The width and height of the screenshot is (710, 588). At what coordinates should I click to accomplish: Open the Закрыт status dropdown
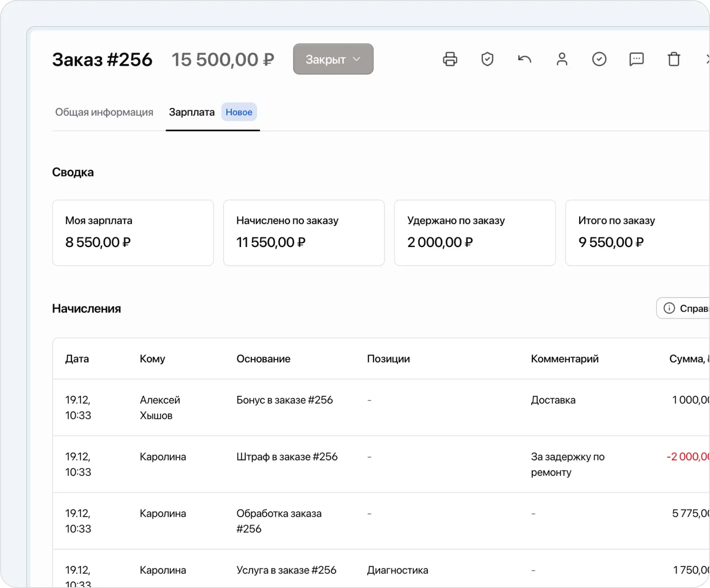point(333,59)
